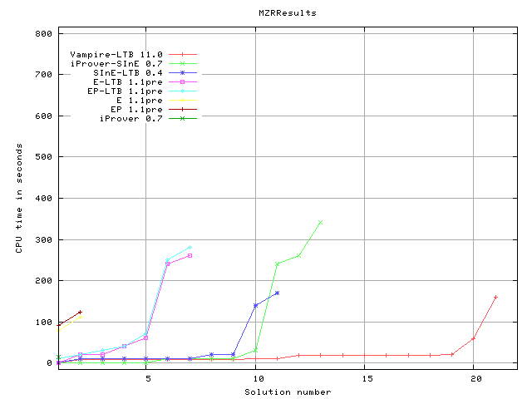Click the x-axis tick label 20
Viewport: 532px width, 399px height.
(476, 379)
